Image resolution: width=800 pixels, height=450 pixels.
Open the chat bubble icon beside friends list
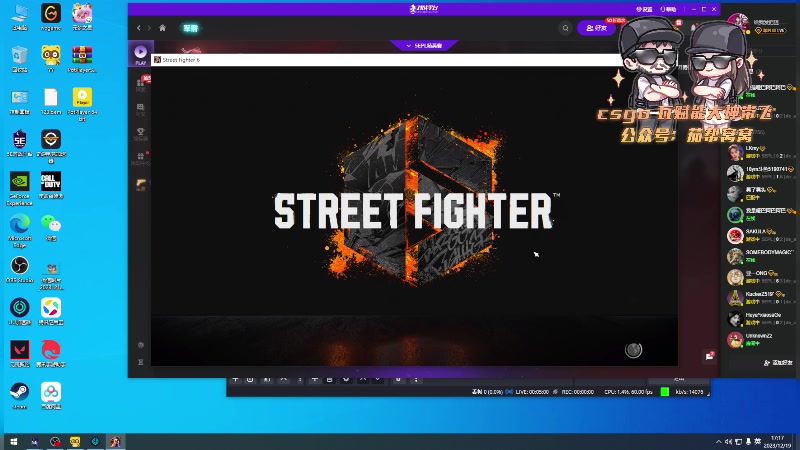coord(709,356)
